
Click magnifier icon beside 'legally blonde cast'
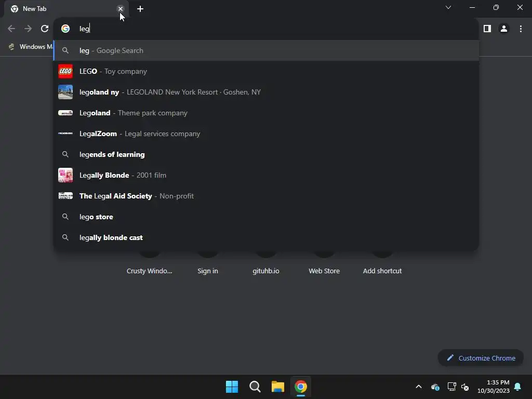[65, 237]
